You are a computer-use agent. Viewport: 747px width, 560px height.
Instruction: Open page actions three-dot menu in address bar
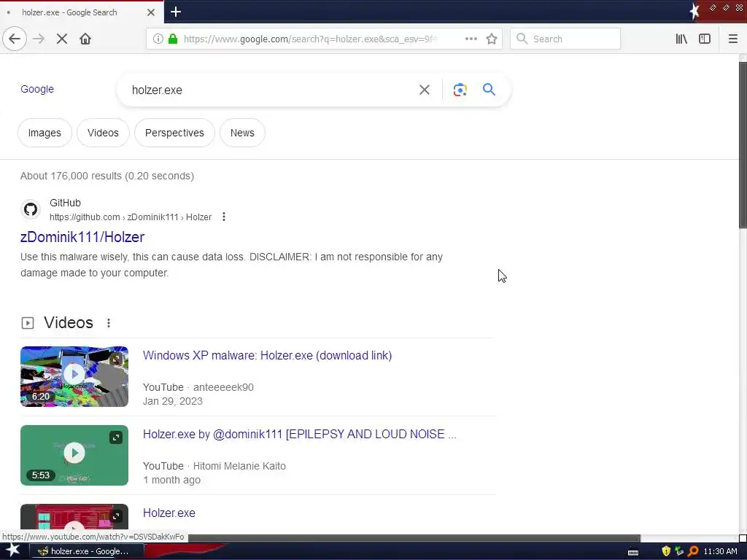(x=471, y=39)
